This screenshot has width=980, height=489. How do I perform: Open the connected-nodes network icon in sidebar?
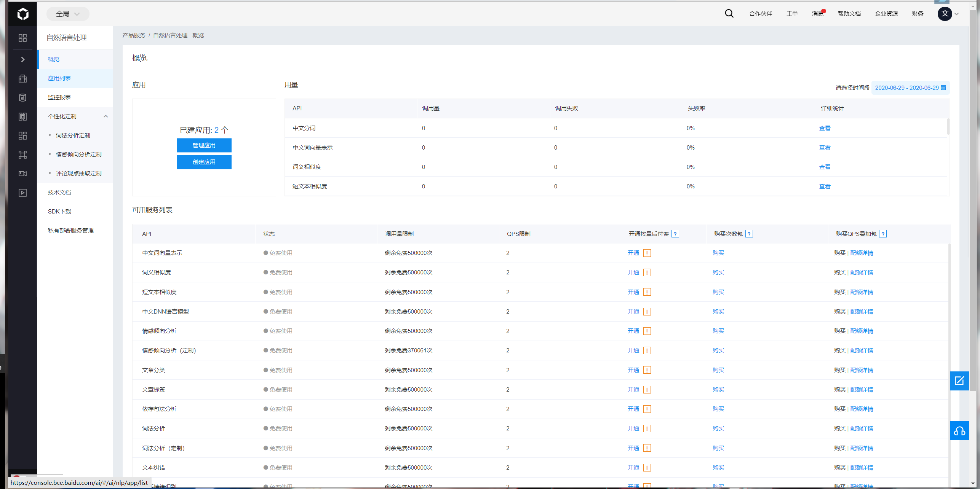pyautogui.click(x=23, y=155)
